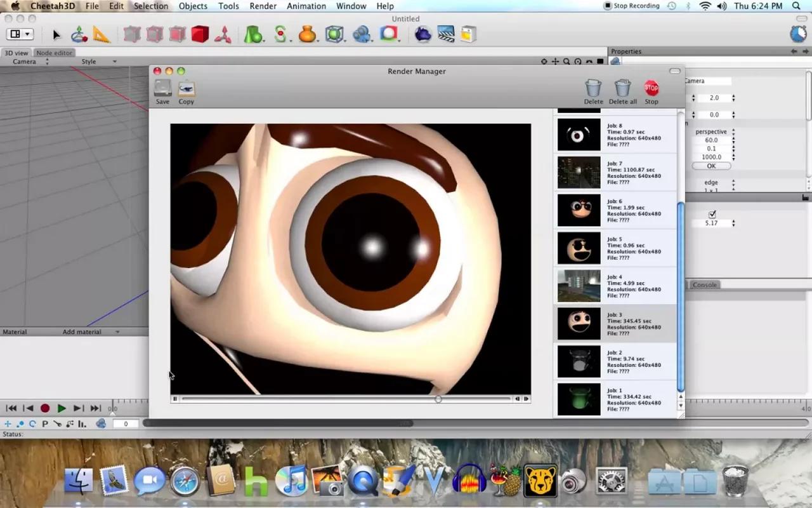
Task: Pause the render preview playback
Action: click(x=175, y=399)
